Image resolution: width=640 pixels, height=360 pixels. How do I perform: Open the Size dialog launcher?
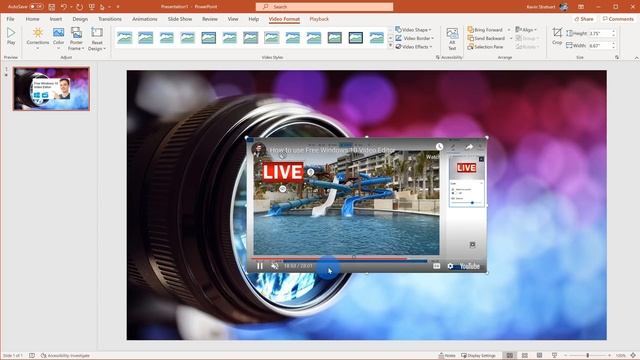pos(617,58)
